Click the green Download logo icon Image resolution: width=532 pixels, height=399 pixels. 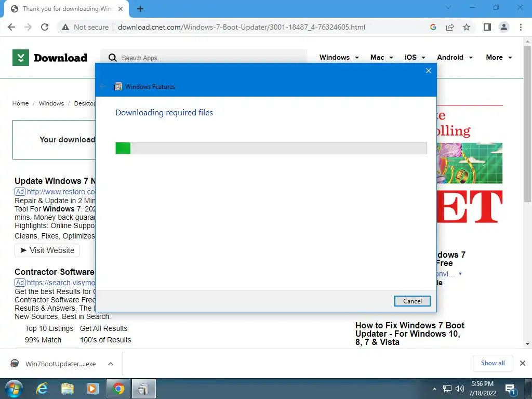click(x=21, y=58)
